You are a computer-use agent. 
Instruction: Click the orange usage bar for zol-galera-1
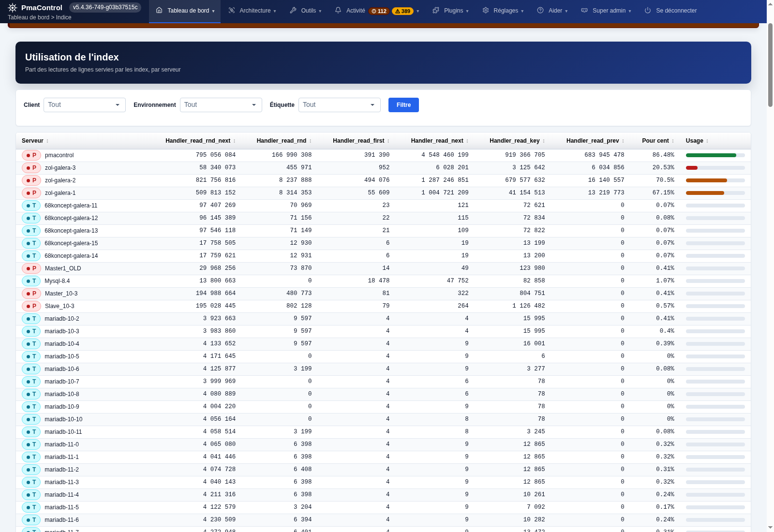click(x=705, y=193)
